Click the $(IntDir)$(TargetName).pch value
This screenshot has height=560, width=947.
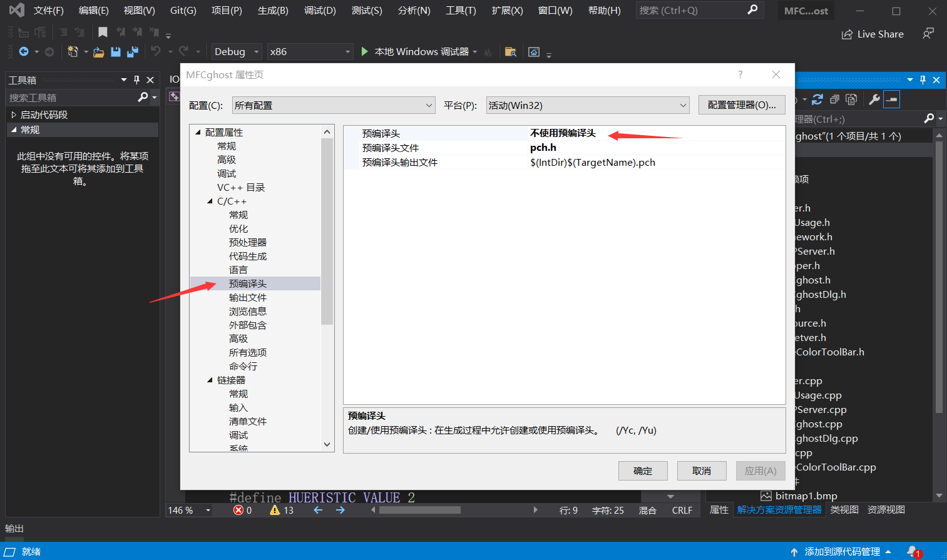coord(593,163)
